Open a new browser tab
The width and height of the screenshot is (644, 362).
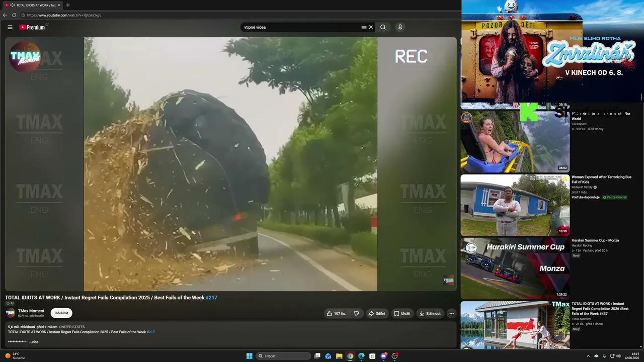[68, 5]
